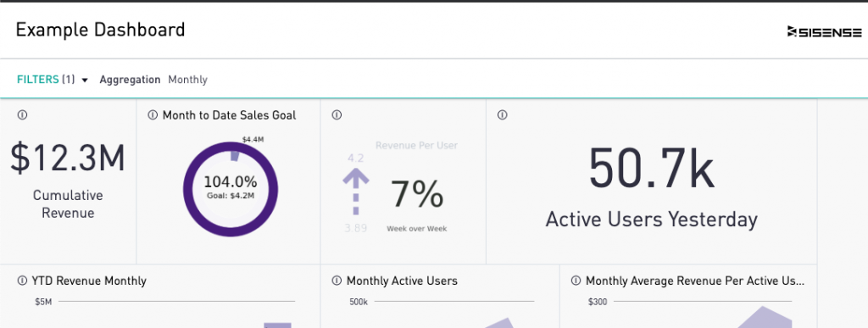
Task: Click the Monthly Active Users chart title
Action: [402, 281]
